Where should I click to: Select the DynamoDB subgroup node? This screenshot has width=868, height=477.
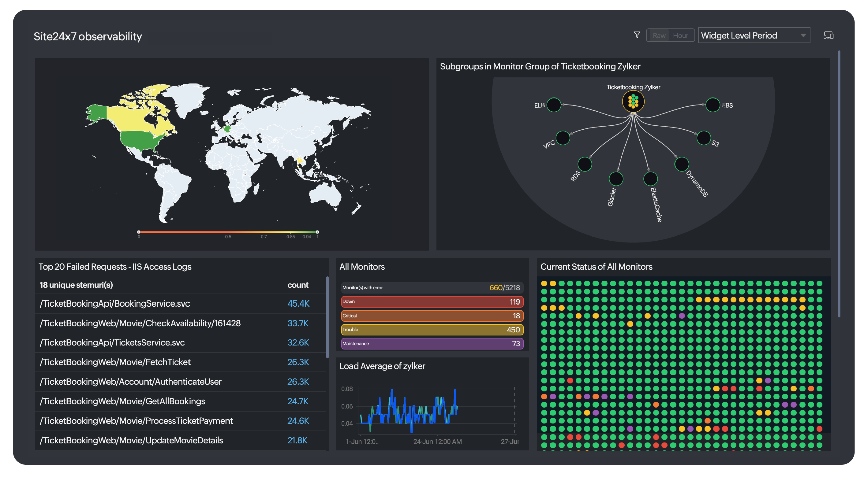tap(681, 164)
